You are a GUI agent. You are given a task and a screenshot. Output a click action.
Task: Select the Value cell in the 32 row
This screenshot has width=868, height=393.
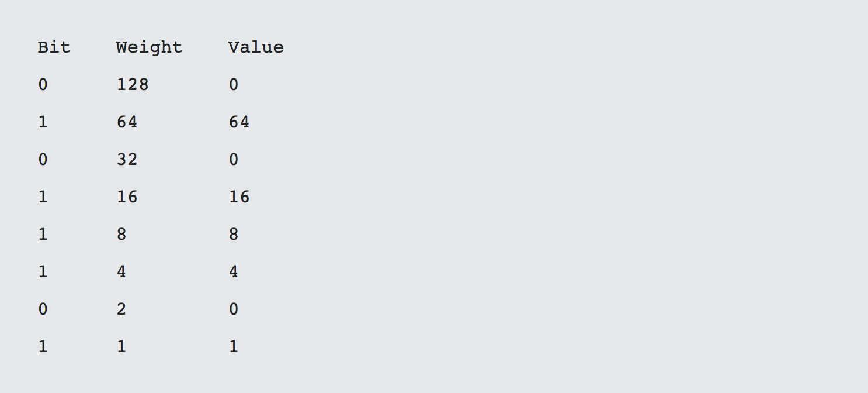[x=233, y=160]
